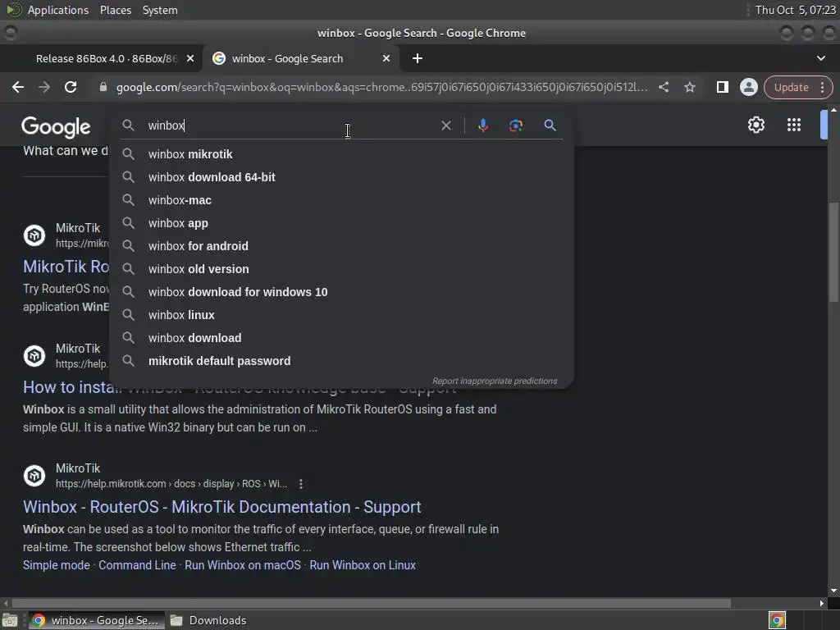Screen dimensions: 840x630
Task: Go back with the browser back arrow
Action: click(18, 87)
